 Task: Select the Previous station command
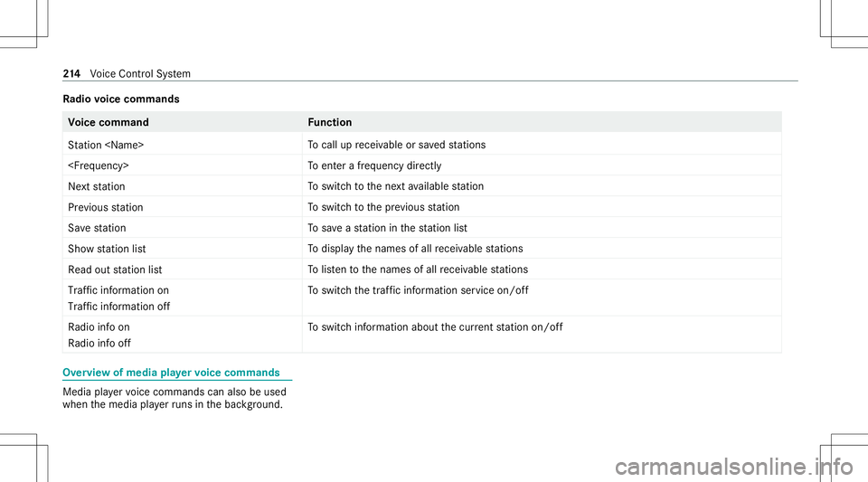coord(105,207)
